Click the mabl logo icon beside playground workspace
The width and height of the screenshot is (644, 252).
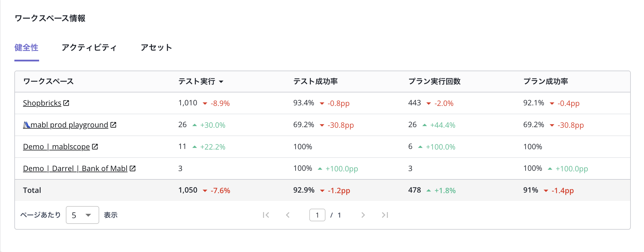(26, 125)
